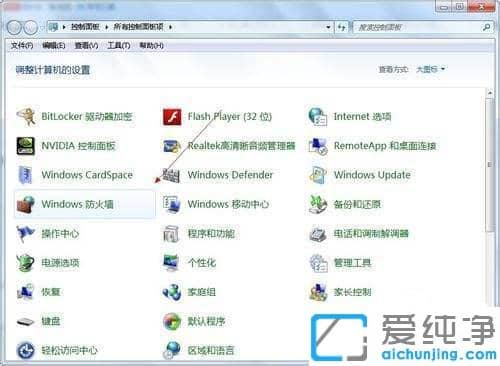Click the Windows CardSpace icon
Viewport: 500px width, 366px height.
pos(26,175)
